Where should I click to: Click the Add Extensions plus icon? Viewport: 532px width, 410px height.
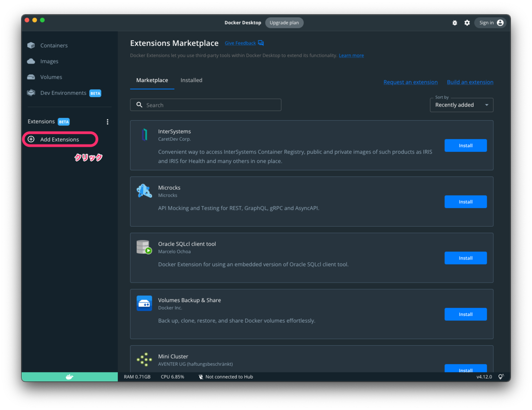coord(31,139)
